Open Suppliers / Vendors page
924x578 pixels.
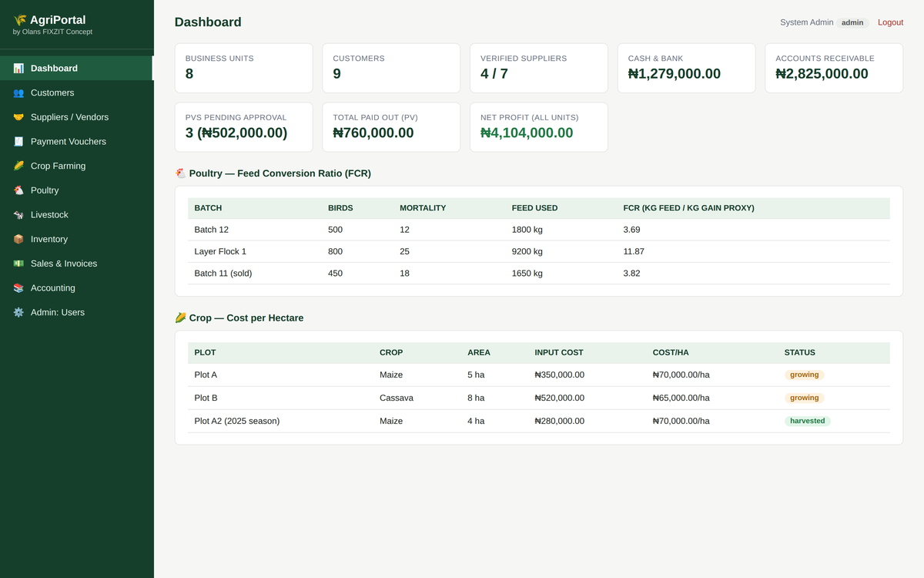(x=77, y=117)
